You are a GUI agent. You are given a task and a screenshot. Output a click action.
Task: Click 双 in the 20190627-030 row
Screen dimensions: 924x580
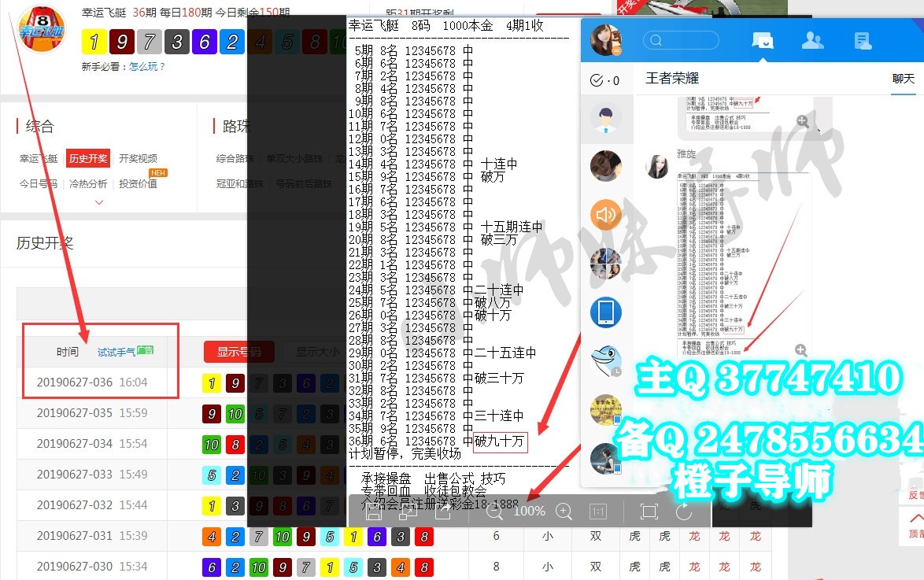click(596, 567)
